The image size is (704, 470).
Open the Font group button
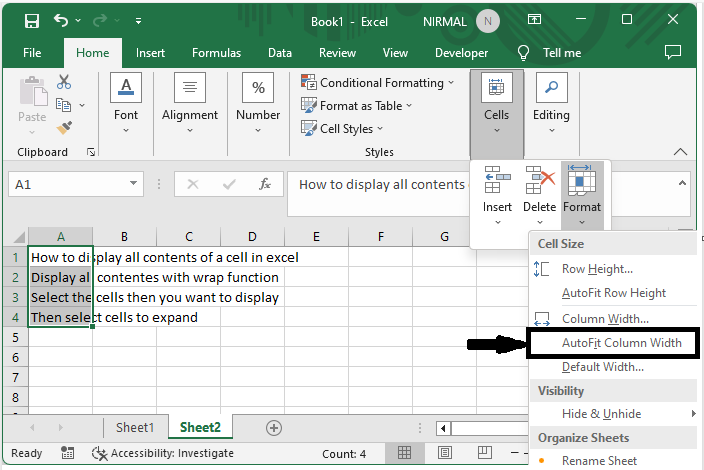[x=126, y=104]
